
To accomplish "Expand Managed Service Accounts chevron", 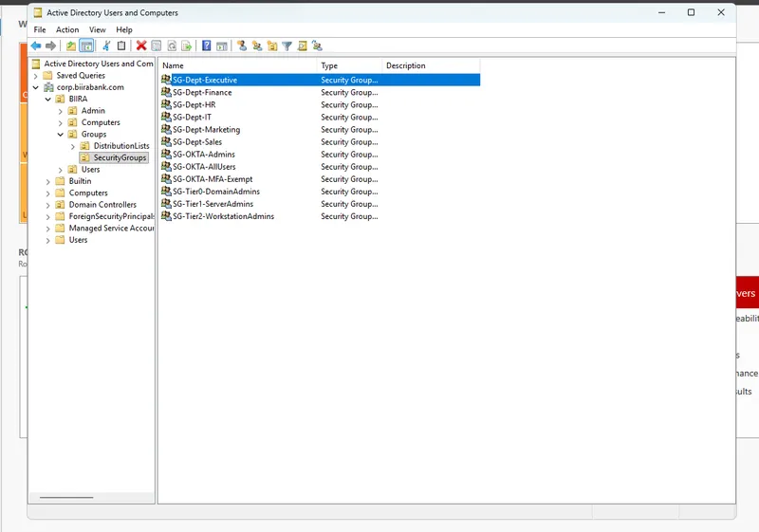I will tap(48, 229).
